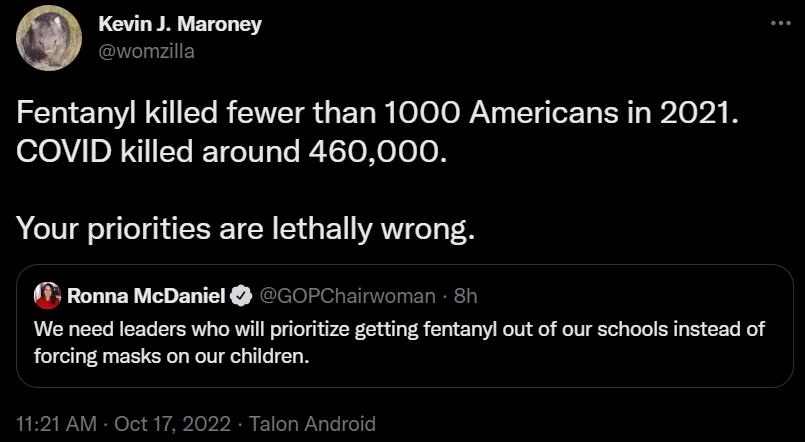
Task: Go to the @GOPChairwoman handle
Action: [347, 296]
